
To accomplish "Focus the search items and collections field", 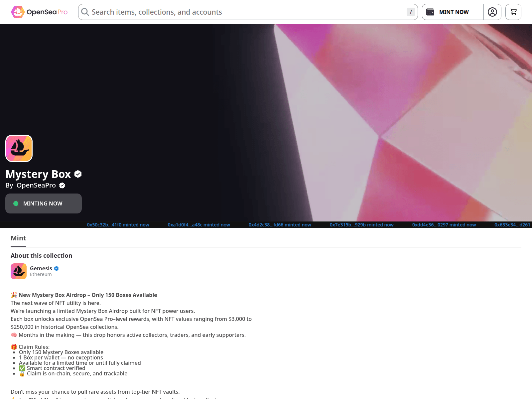I will coord(248,12).
